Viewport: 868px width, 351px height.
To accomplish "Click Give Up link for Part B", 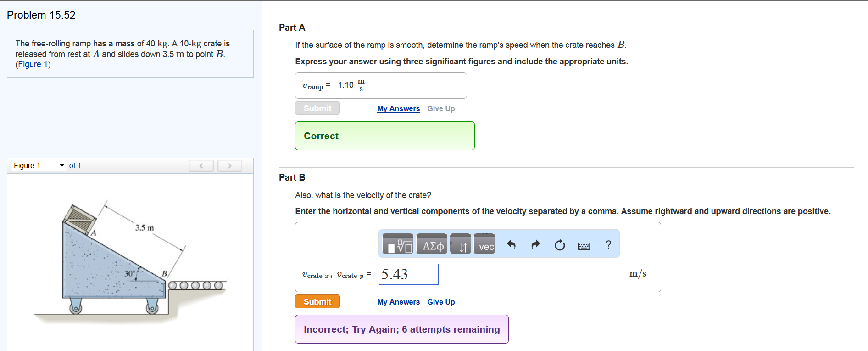I will [x=441, y=302].
